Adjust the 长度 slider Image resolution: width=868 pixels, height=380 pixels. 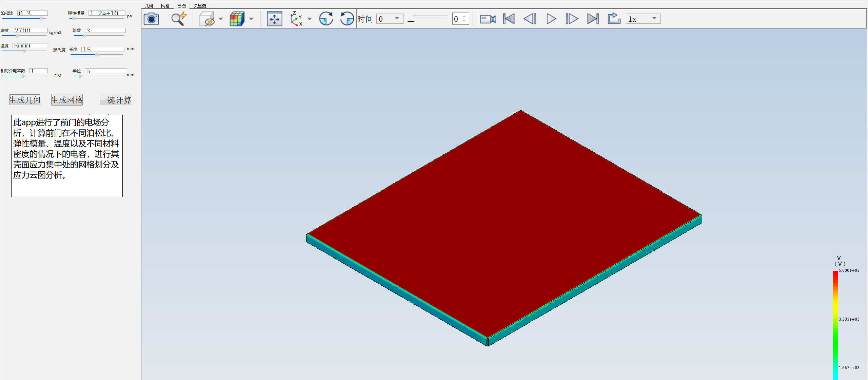point(97,54)
